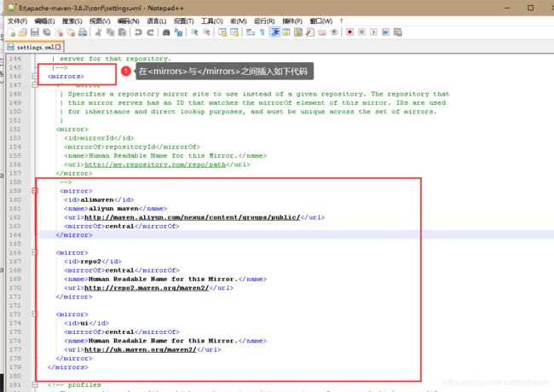Open the 窗口(W) menu
The height and width of the screenshot is (392, 554).
321,21
